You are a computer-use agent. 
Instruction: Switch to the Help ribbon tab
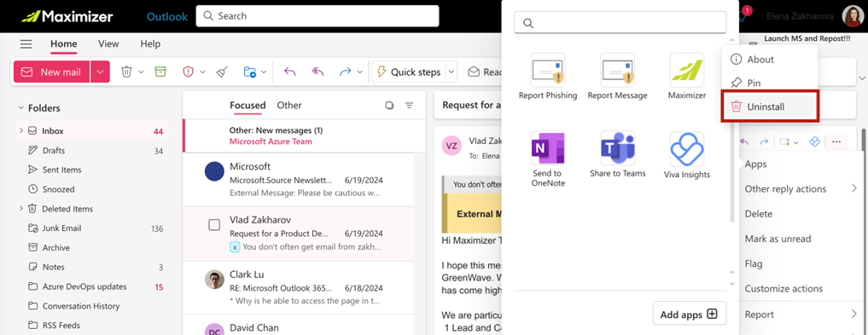150,44
